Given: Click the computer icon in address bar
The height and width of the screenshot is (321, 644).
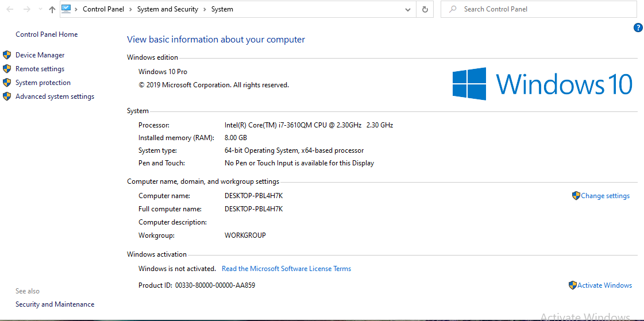Looking at the screenshot, I should pyautogui.click(x=66, y=9).
